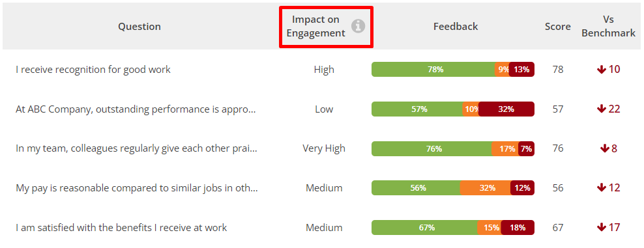This screenshot has height=248, width=644.
Task: Click the dark red 32% bar segment
Action: 506,109
